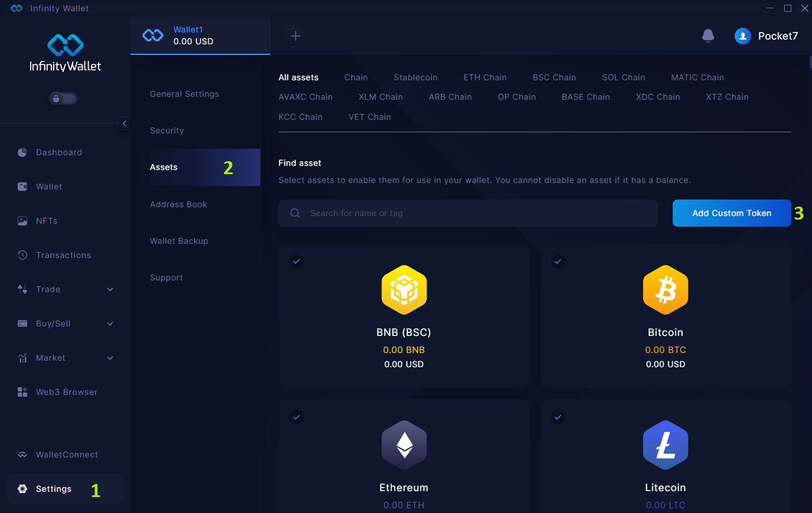Click the Add Custom Token button
The image size is (812, 513).
point(732,213)
